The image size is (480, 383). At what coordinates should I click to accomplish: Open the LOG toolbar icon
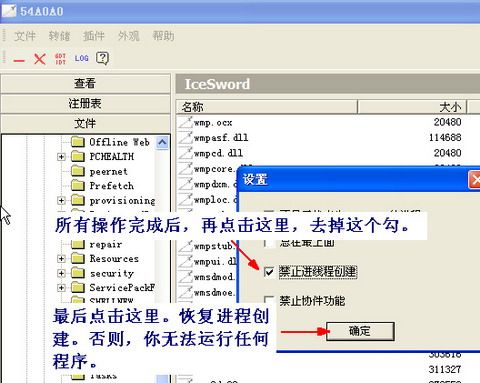[x=81, y=58]
